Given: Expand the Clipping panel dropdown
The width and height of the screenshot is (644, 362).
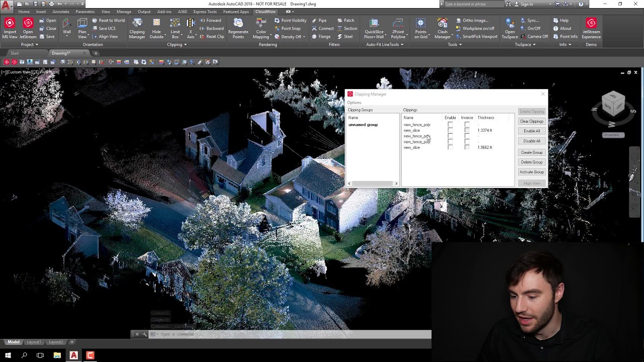Looking at the screenshot, I should pos(177,45).
